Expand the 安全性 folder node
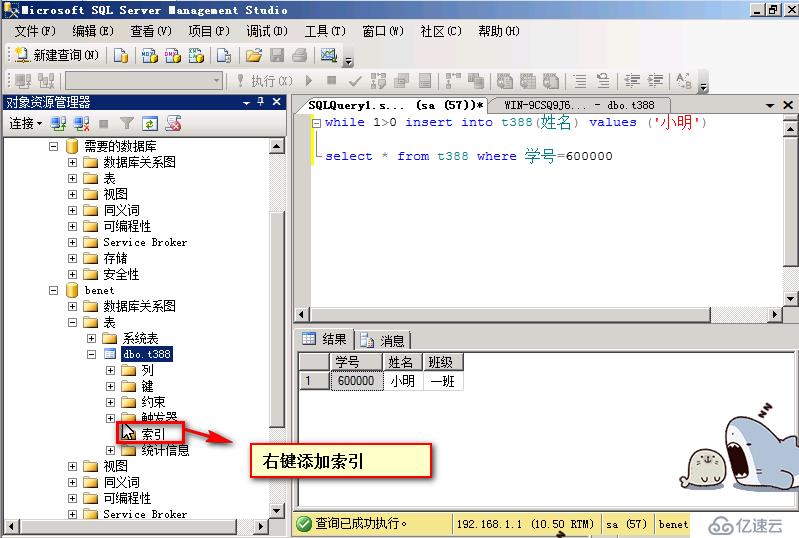Screen dimensions: 799x538 tap(72, 274)
